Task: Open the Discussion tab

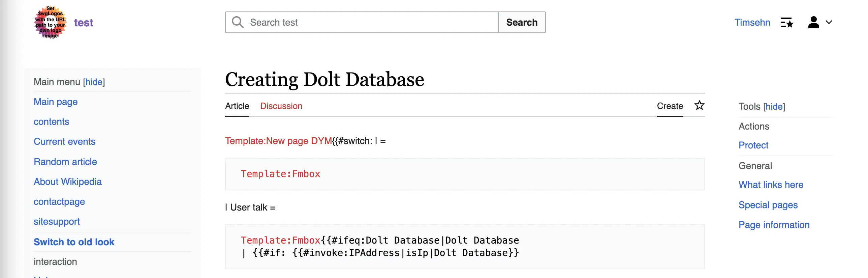Action: 281,106
